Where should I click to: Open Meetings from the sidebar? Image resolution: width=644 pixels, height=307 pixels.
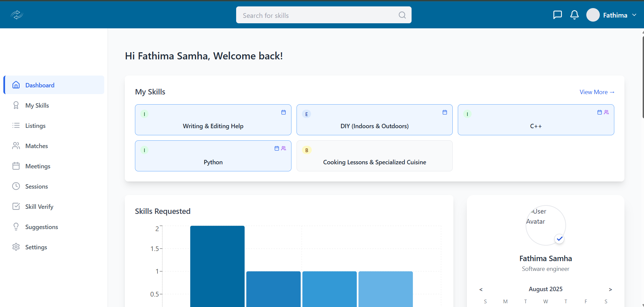[37, 166]
